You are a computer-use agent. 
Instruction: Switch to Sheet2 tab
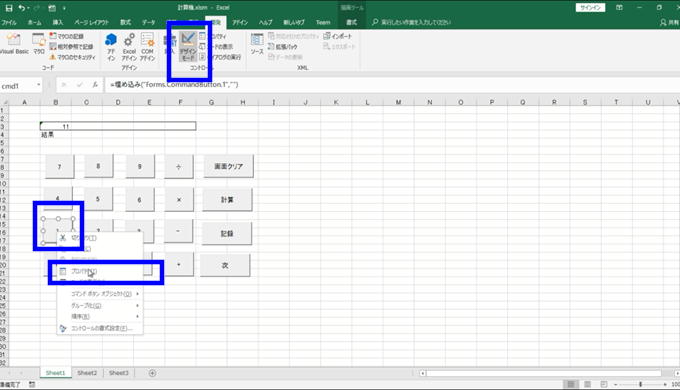(x=87, y=373)
